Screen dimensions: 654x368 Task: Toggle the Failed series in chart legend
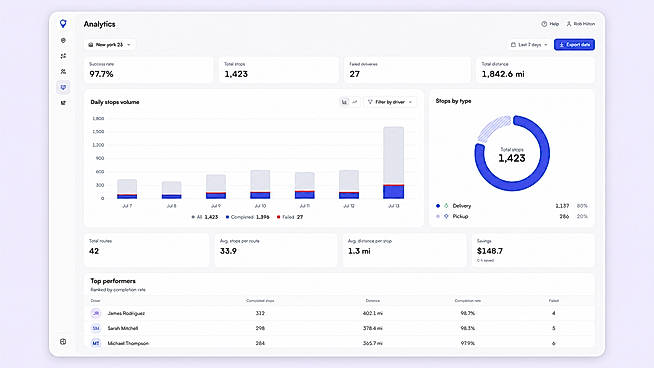[290, 217]
